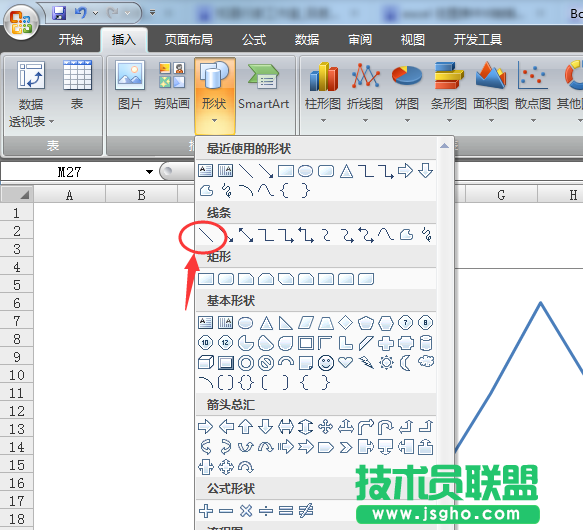Select column A header
This screenshot has height=530, width=583.
click(x=70, y=195)
